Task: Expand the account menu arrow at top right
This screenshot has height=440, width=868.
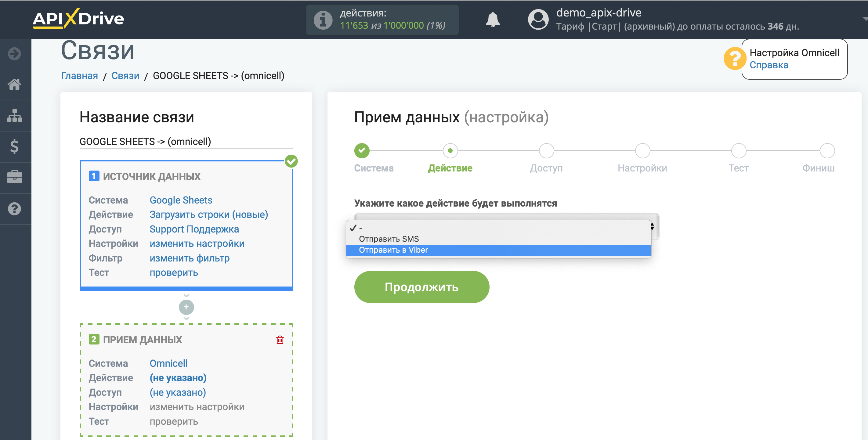Action: (x=865, y=19)
